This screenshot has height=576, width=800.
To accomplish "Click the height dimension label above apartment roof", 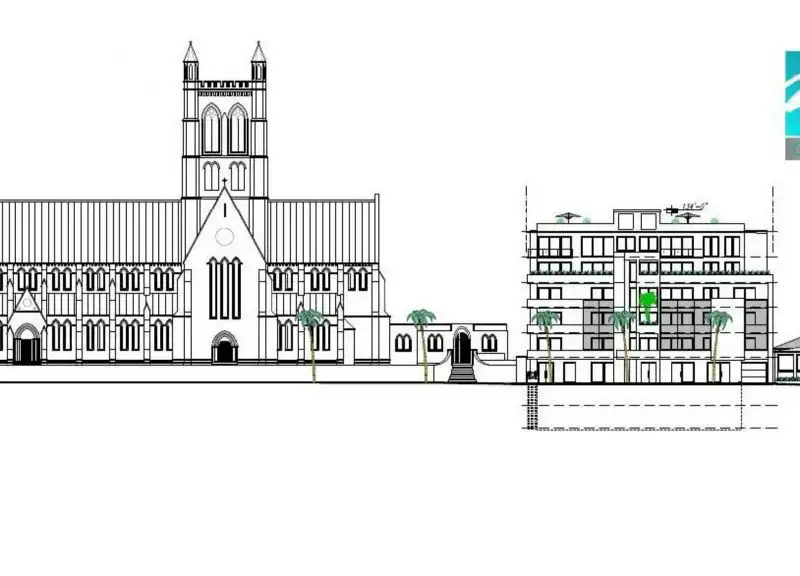I will (692, 206).
